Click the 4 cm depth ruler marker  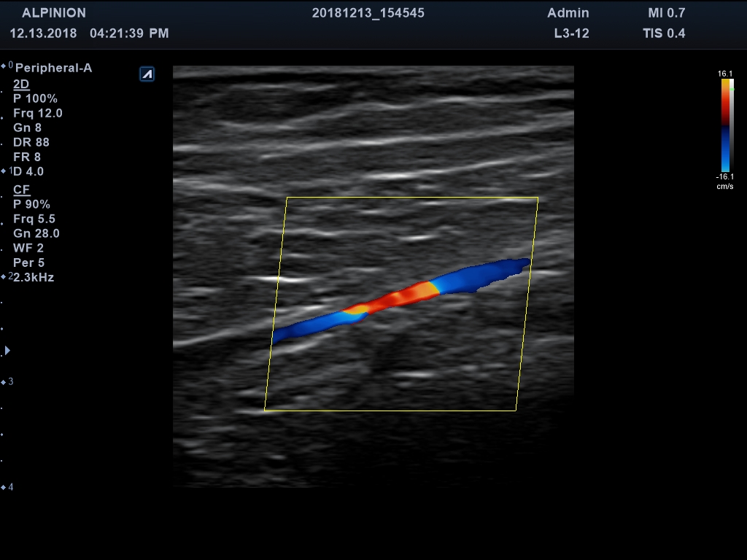(7, 487)
